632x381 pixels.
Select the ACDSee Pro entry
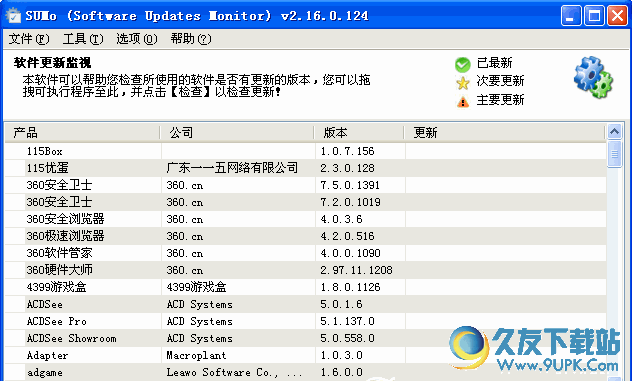[x=306, y=321]
